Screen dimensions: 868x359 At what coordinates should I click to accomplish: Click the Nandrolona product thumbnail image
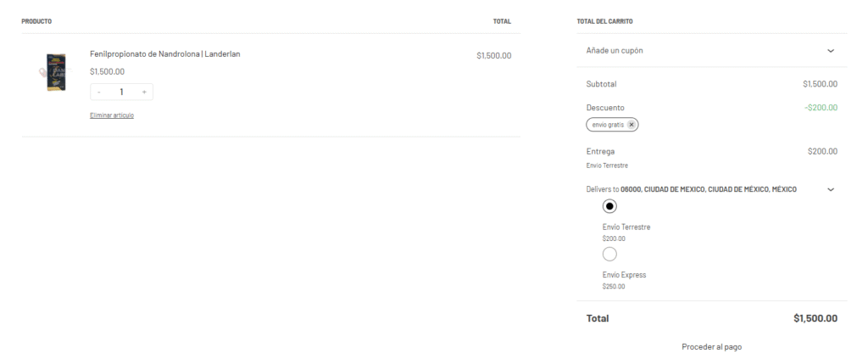click(x=56, y=73)
